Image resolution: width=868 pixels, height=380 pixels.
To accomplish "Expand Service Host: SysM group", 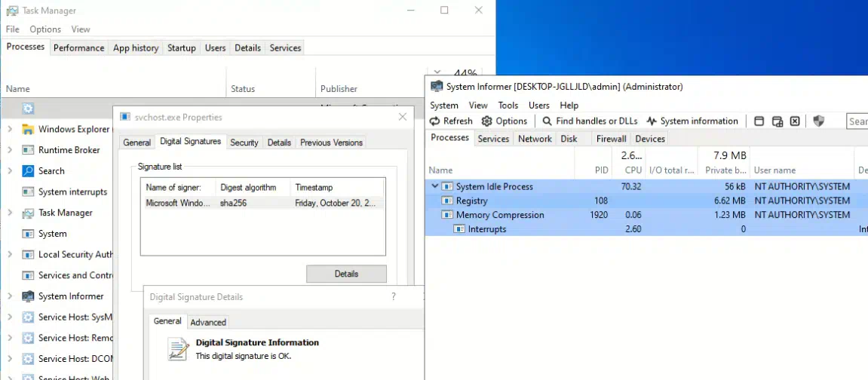I will pyautogui.click(x=10, y=317).
